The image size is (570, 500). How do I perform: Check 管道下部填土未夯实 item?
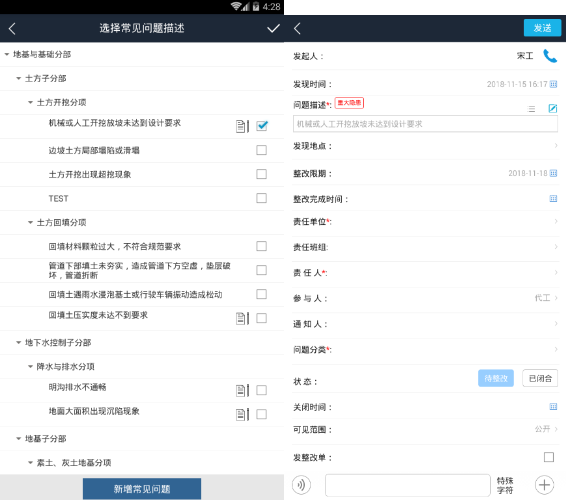click(261, 270)
